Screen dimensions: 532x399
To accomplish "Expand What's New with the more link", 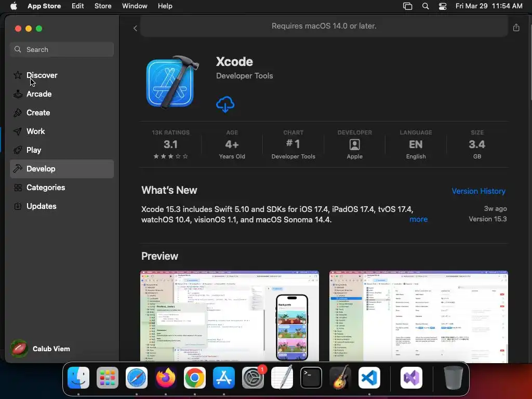I will coord(418,219).
